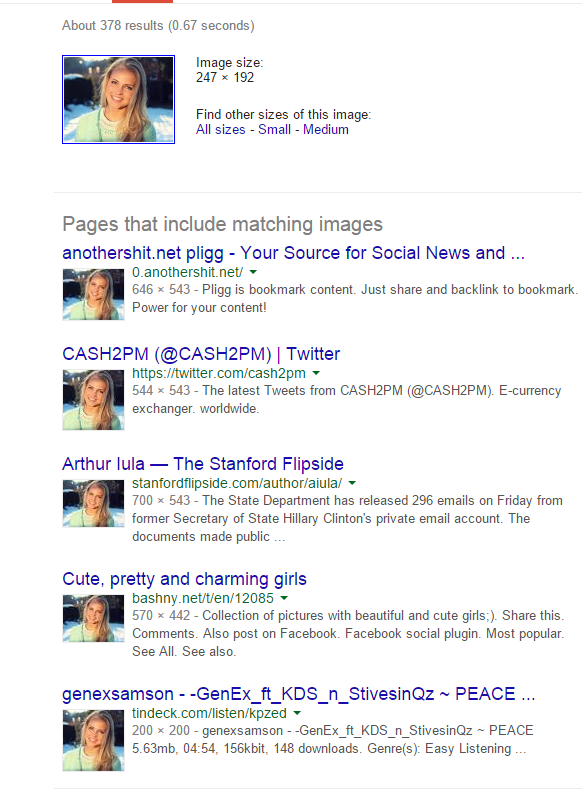The width and height of the screenshot is (582, 796).
Task: Open the anothershit.net pligg result title
Action: (x=293, y=253)
